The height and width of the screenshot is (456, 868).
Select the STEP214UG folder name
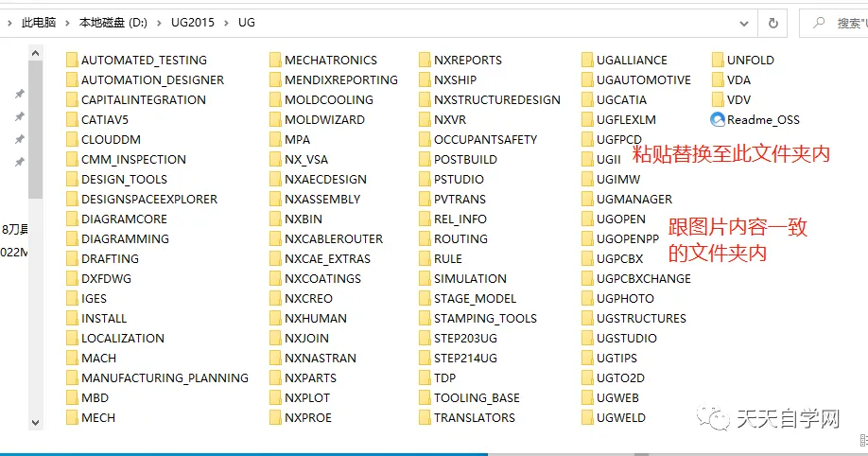coord(465,358)
